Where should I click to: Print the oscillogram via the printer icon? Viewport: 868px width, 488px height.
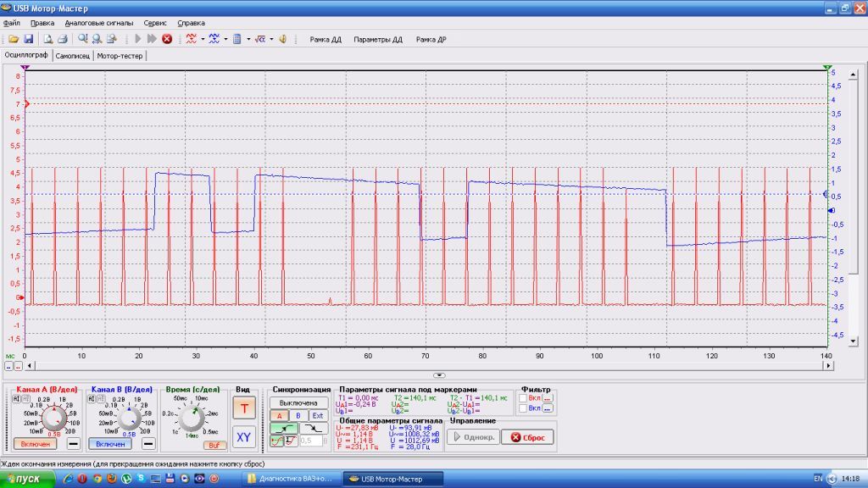click(x=63, y=39)
